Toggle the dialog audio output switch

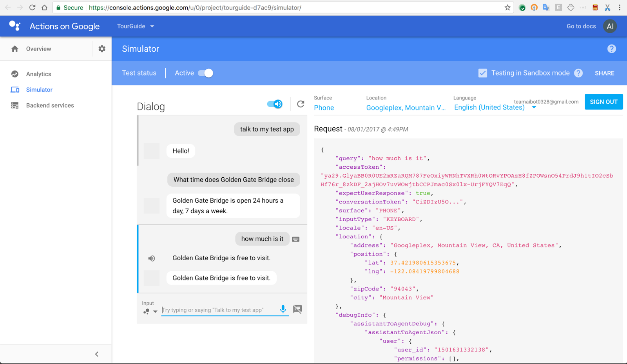coord(275,104)
